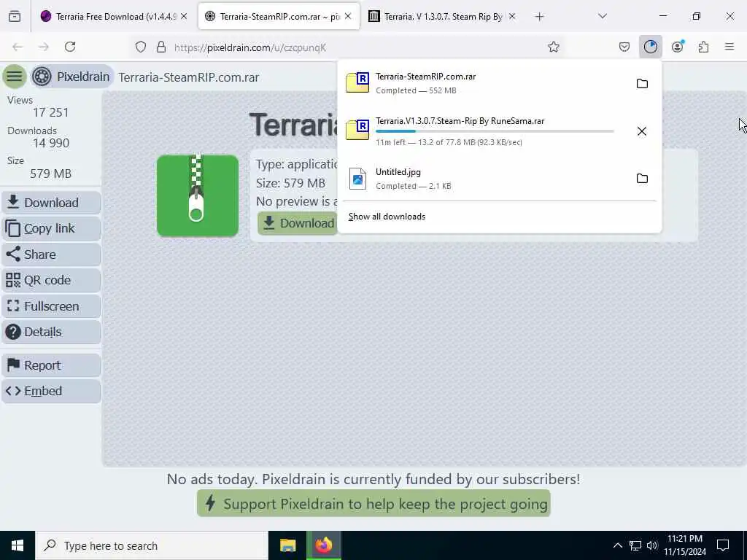The width and height of the screenshot is (747, 560).
Task: Open Firefox View tab icon
Action: point(15,17)
